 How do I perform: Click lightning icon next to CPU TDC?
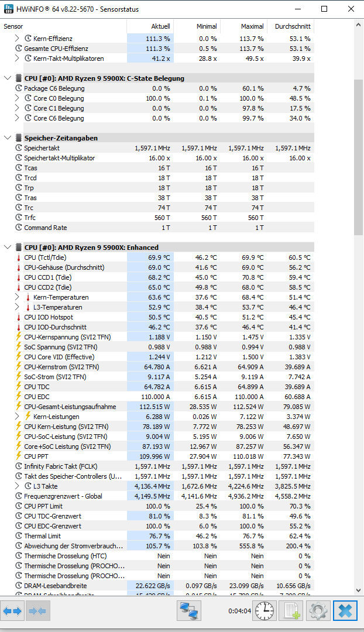pyautogui.click(x=19, y=387)
